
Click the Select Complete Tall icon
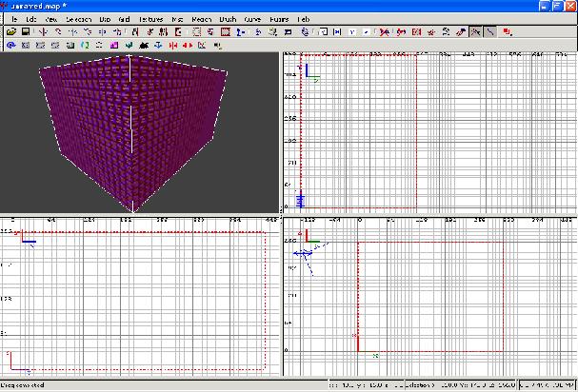click(135, 32)
